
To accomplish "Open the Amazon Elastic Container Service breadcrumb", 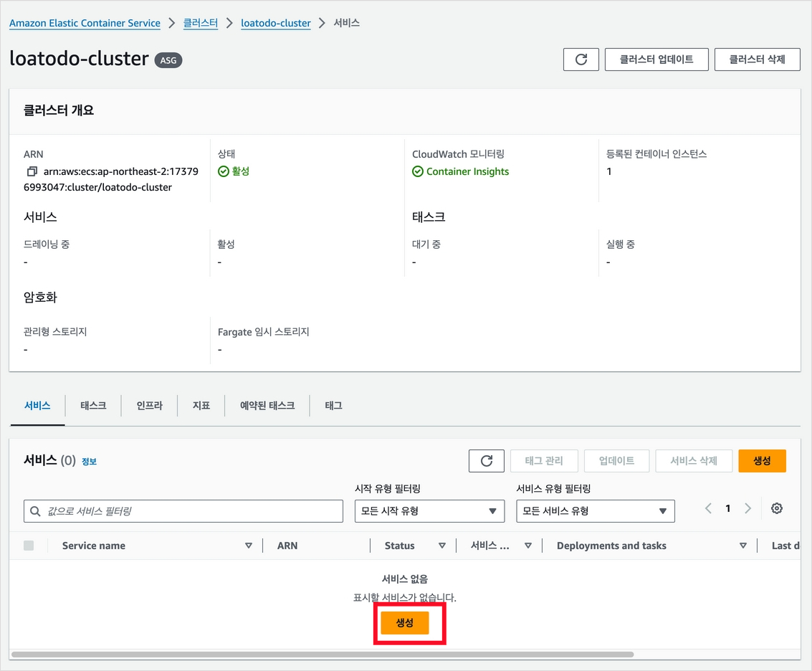I will [x=85, y=23].
